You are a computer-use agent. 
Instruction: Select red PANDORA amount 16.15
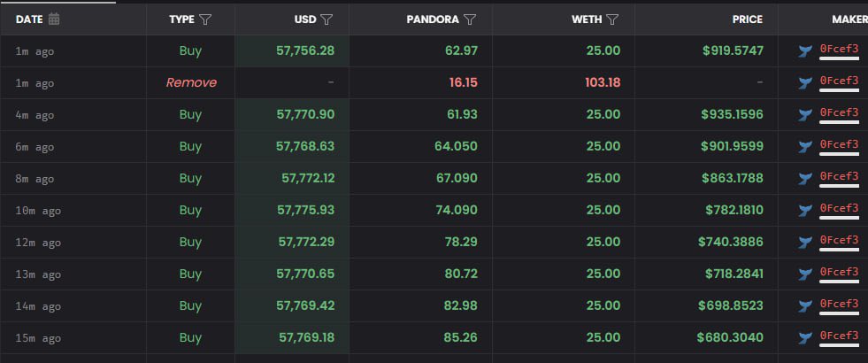pos(463,83)
